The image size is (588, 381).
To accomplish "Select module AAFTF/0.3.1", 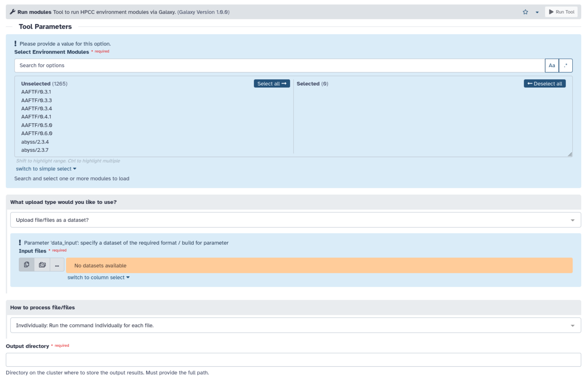I will point(36,92).
